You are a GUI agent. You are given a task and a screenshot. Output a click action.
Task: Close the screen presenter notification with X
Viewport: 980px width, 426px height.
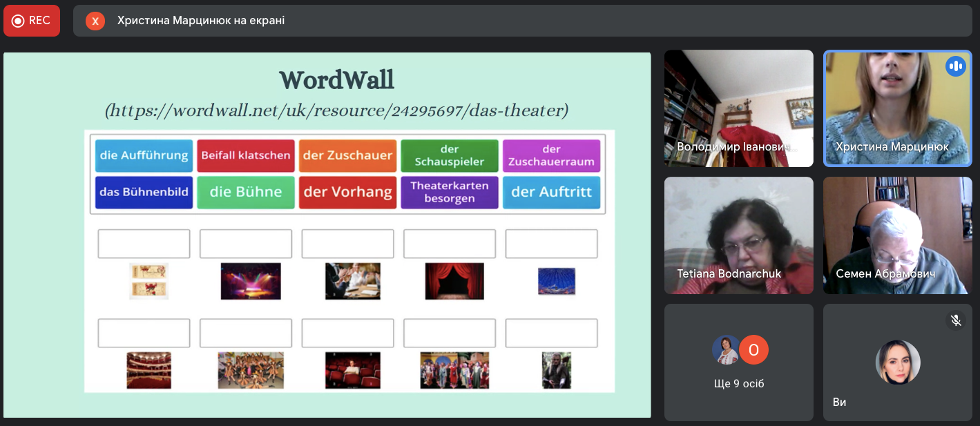click(95, 21)
